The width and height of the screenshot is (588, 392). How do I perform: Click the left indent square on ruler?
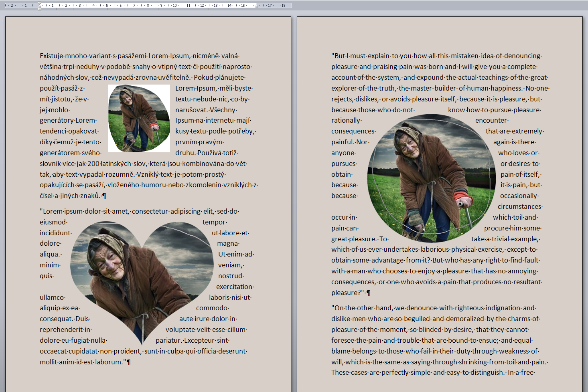click(39, 8)
